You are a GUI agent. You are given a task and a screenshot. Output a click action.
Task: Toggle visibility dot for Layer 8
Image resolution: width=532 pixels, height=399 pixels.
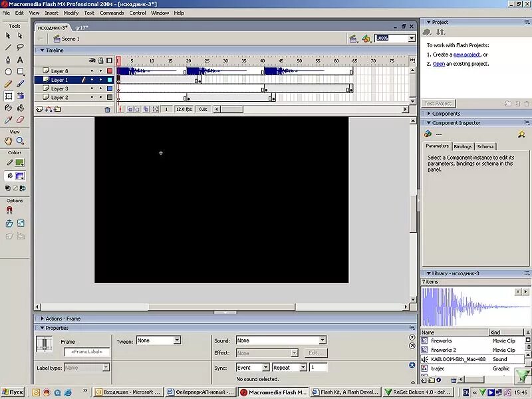(92, 71)
